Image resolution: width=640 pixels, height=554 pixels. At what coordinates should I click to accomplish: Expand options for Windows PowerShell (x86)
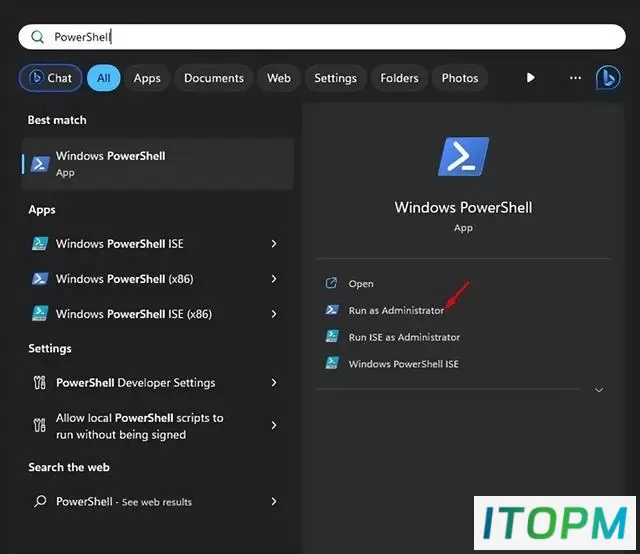(x=274, y=279)
